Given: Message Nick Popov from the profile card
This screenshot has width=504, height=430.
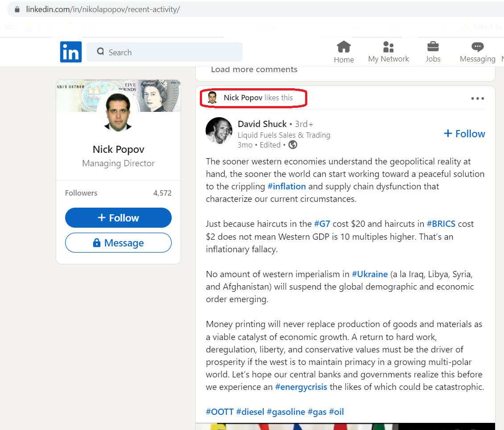Looking at the screenshot, I should pos(118,243).
